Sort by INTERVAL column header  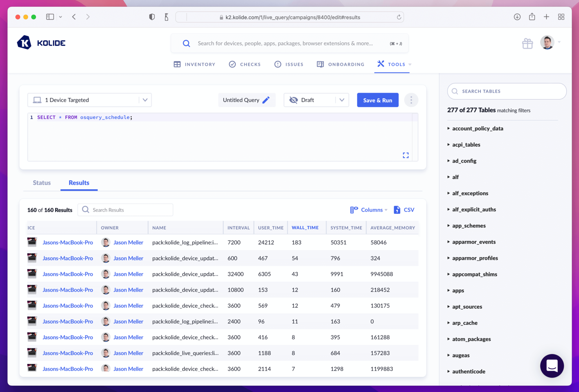[239, 228]
